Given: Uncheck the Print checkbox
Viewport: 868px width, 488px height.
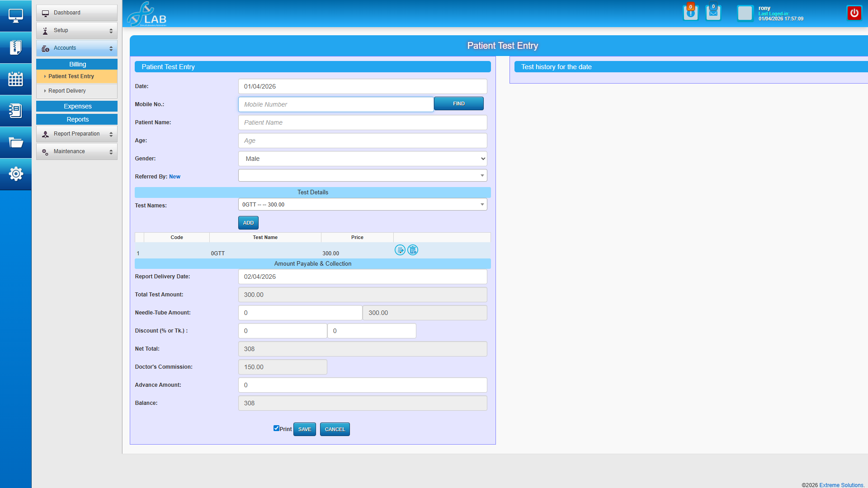Looking at the screenshot, I should click(x=276, y=428).
